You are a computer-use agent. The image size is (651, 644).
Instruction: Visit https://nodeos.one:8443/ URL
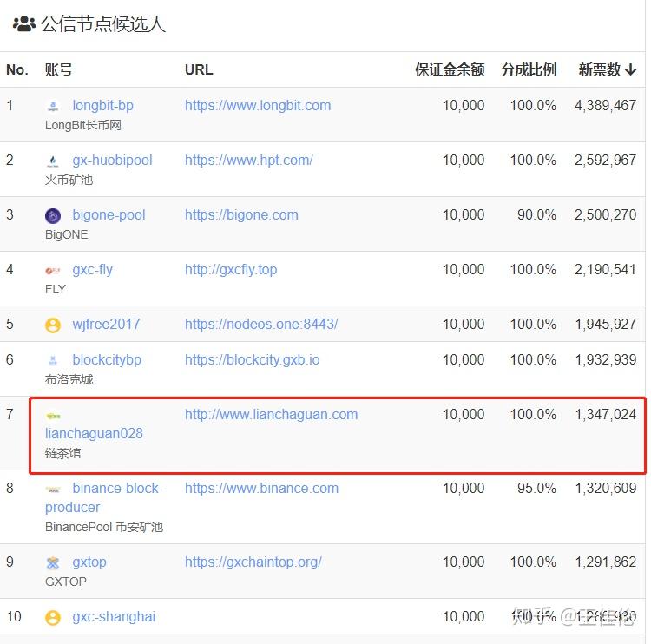coord(261,325)
